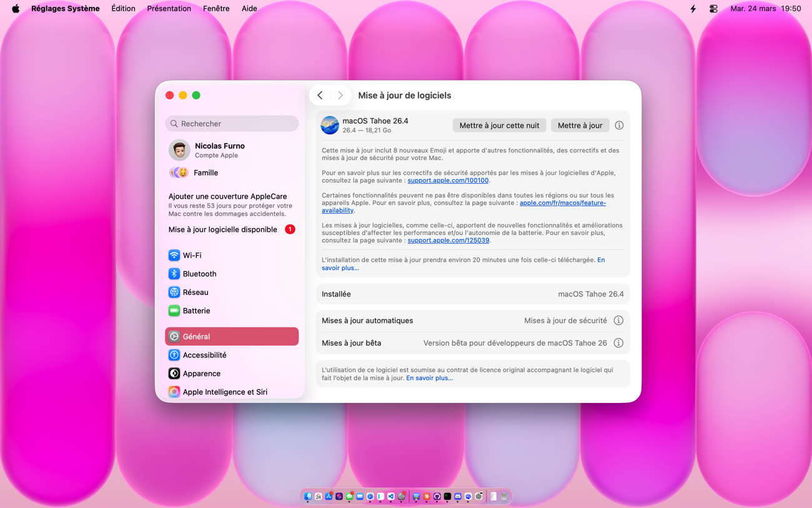
Task: Select Réseau in the sidebar
Action: click(x=195, y=292)
